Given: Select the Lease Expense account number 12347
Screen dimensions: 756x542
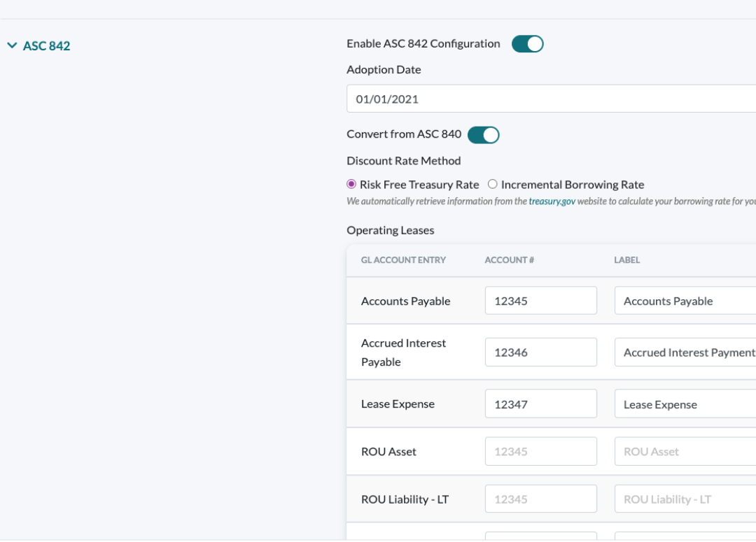Looking at the screenshot, I should [x=540, y=404].
